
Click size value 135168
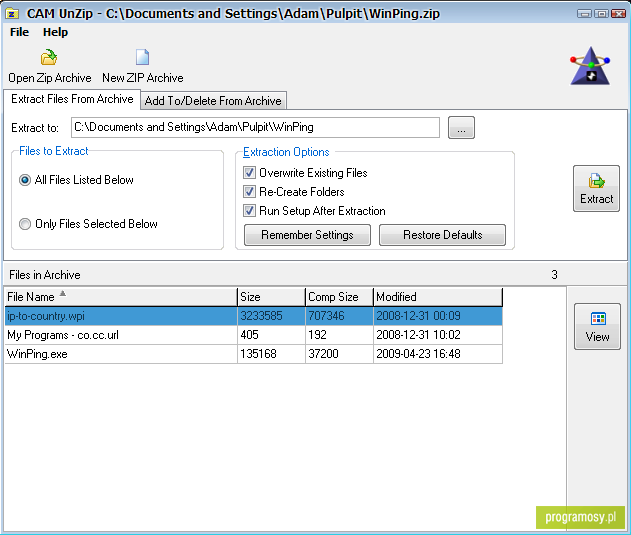click(258, 354)
